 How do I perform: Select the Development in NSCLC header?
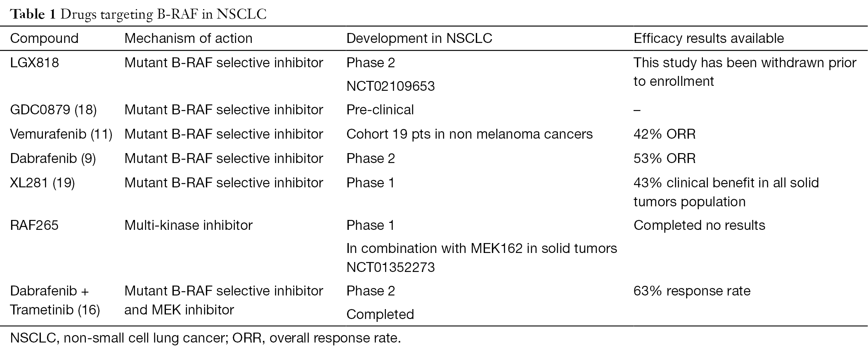(x=419, y=38)
